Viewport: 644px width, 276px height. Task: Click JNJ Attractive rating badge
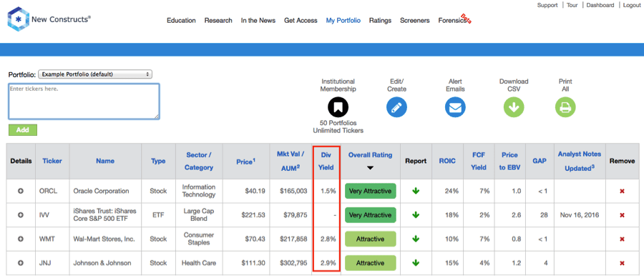(370, 263)
